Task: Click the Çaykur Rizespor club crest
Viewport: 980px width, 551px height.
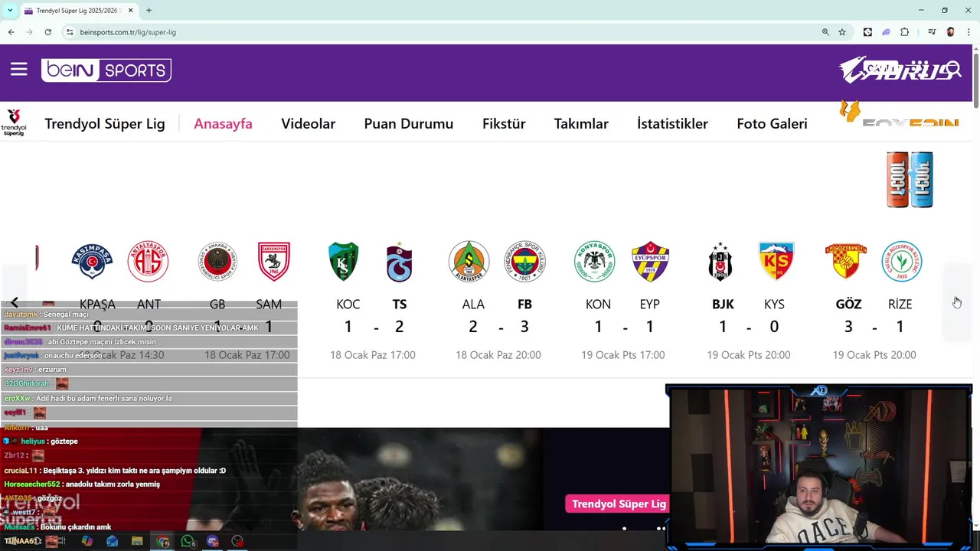Action: pyautogui.click(x=901, y=262)
